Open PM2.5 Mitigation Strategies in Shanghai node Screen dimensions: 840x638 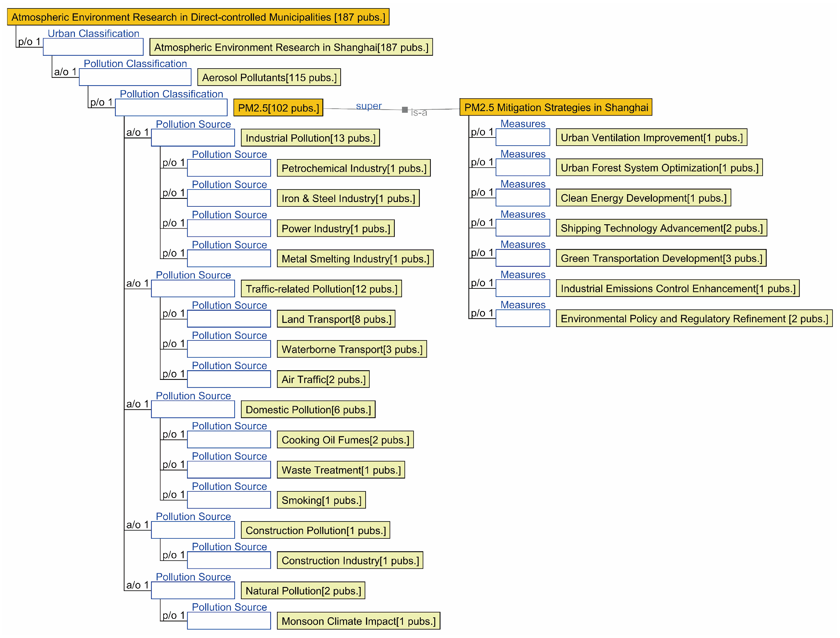556,107
